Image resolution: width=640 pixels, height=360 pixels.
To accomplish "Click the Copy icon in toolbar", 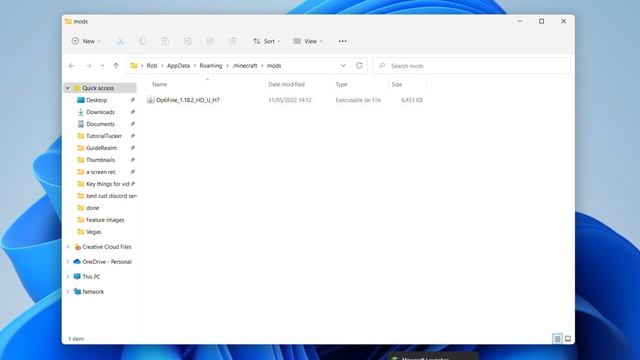I will 143,41.
